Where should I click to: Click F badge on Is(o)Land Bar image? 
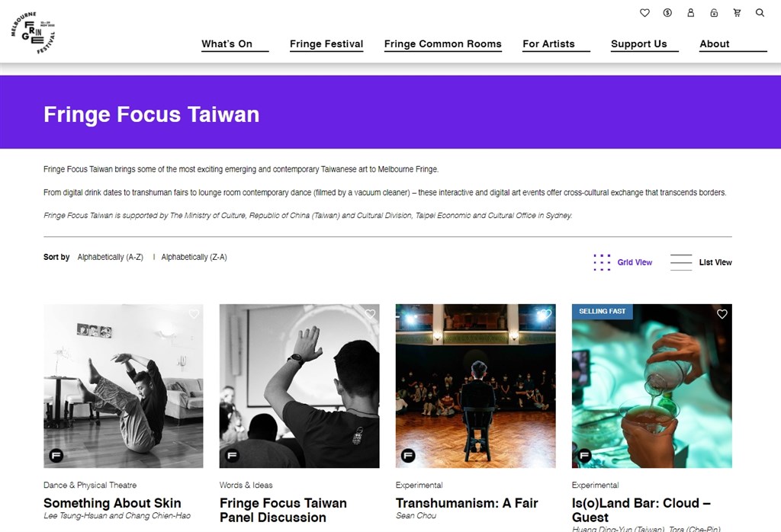pos(584,455)
